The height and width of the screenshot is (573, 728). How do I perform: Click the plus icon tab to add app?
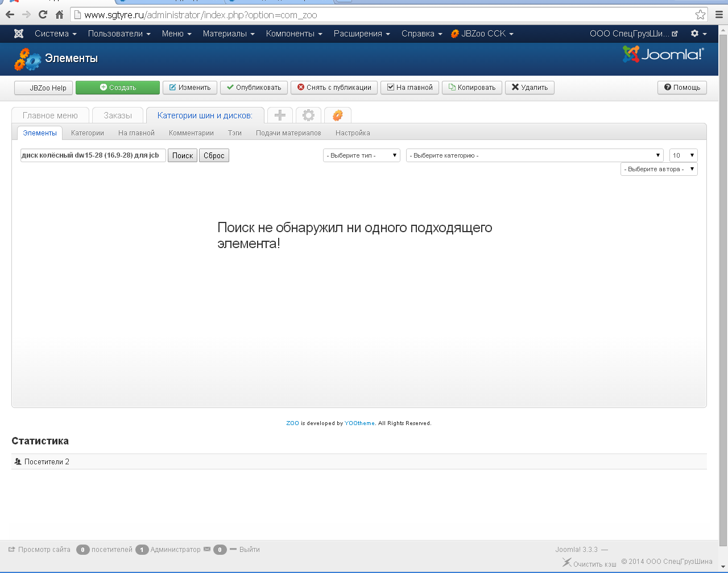coord(280,116)
